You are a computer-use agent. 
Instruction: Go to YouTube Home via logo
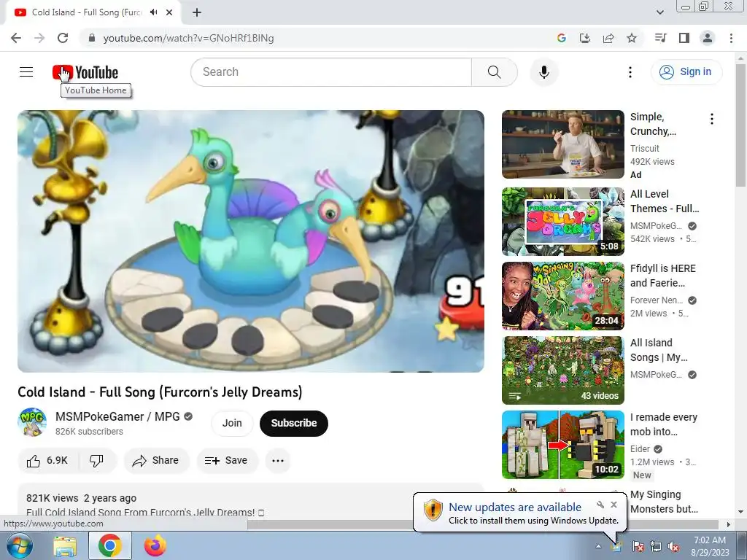point(85,72)
